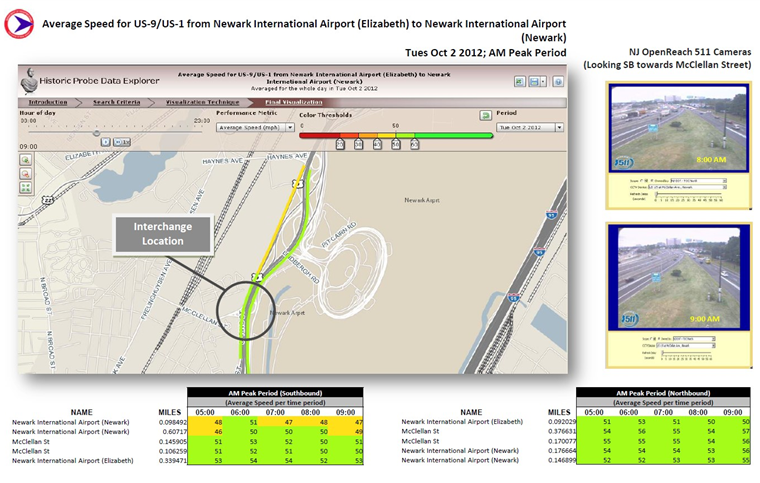Switch to the Search Criteria tab
760x483 pixels.
click(x=118, y=102)
